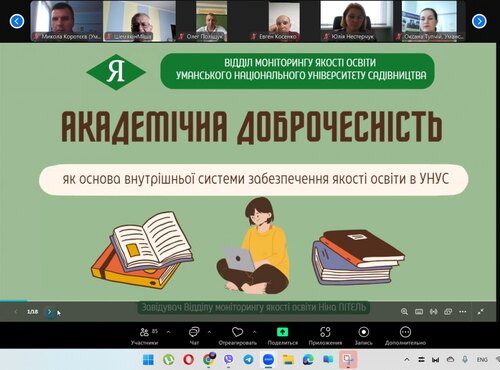The width and height of the screenshot is (500, 370).
Task: Open the Чат chat panel
Action: coord(194,336)
